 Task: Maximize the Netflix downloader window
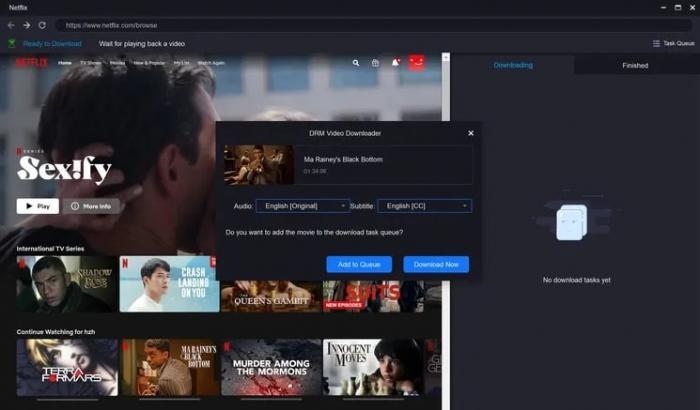click(x=678, y=8)
